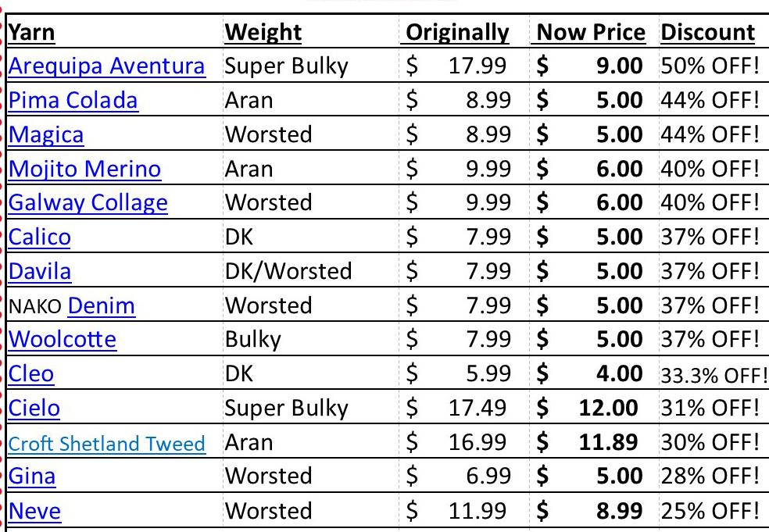The image size is (769, 532).
Task: Click the Calico yarn link
Action: point(39,237)
